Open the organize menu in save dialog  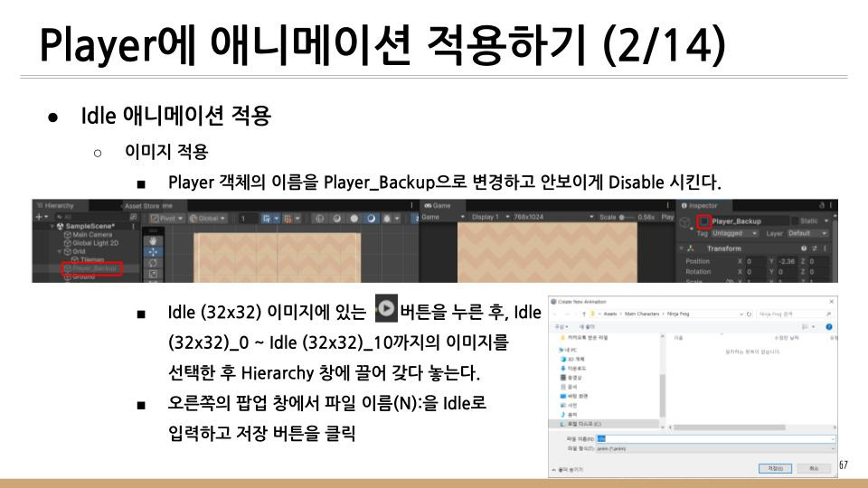click(561, 327)
